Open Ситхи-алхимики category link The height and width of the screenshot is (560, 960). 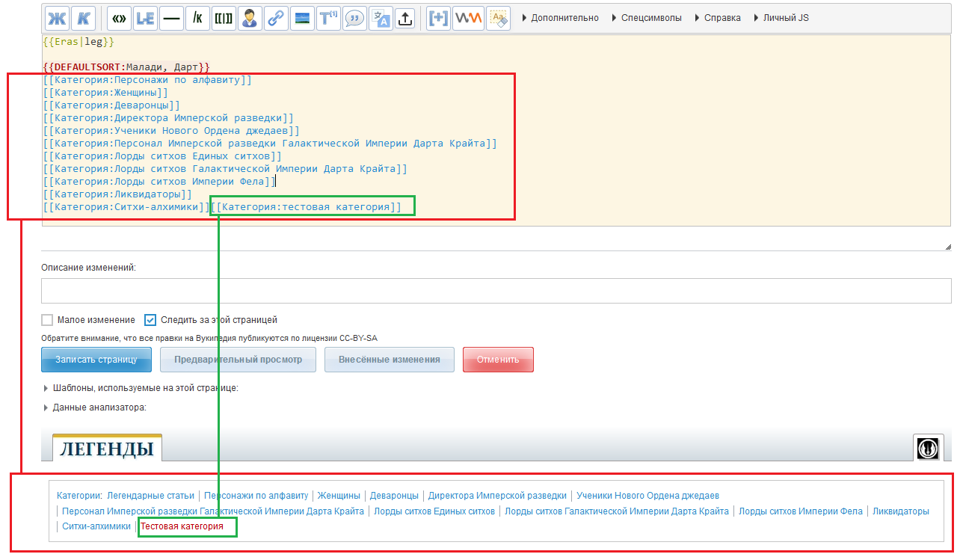point(96,526)
